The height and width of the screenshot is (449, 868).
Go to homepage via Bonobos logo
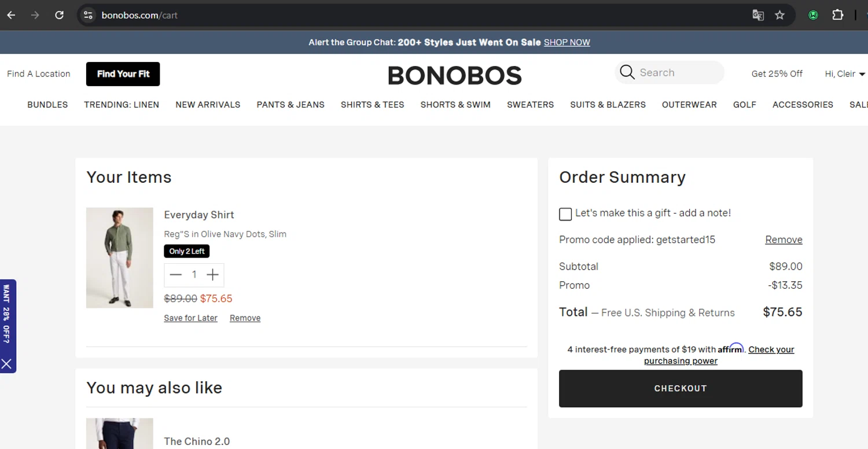click(x=455, y=75)
